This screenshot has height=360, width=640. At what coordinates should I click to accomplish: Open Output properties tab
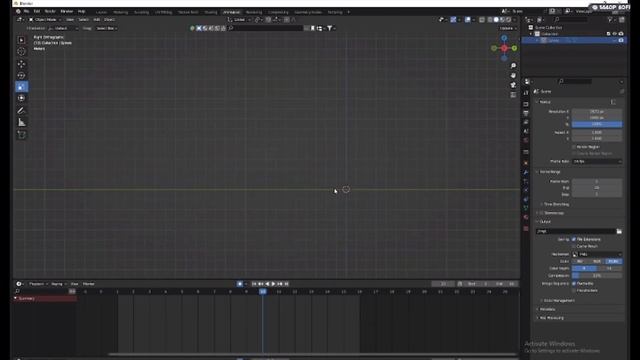point(526,113)
